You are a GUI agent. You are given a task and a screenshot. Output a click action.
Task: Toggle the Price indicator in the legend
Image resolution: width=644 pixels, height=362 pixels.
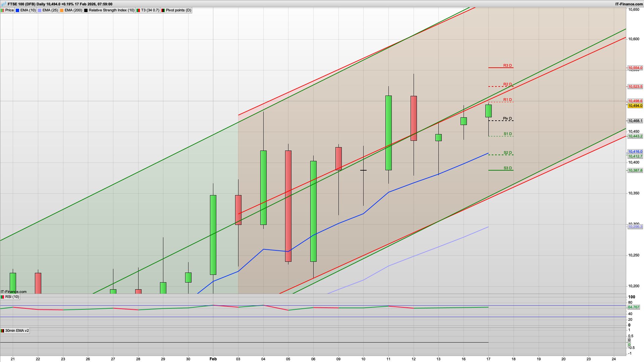click(9, 10)
